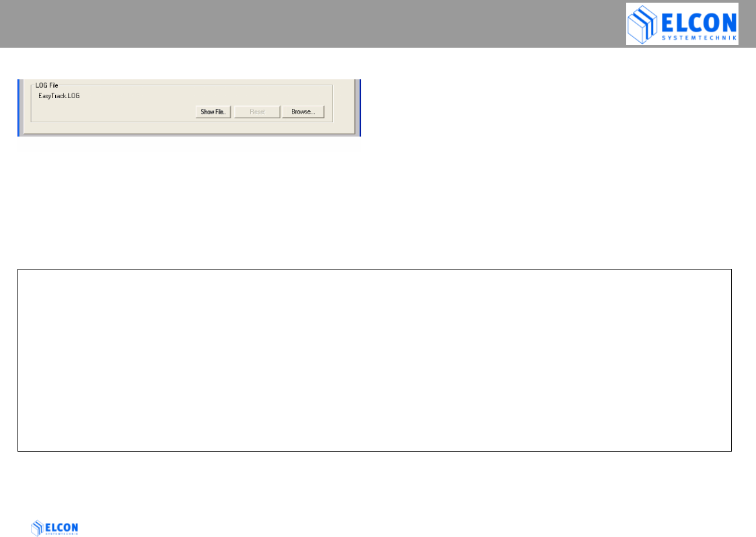The image size is (756, 537).
Task: Click inside the large empty bordered text box
Action: point(375,360)
